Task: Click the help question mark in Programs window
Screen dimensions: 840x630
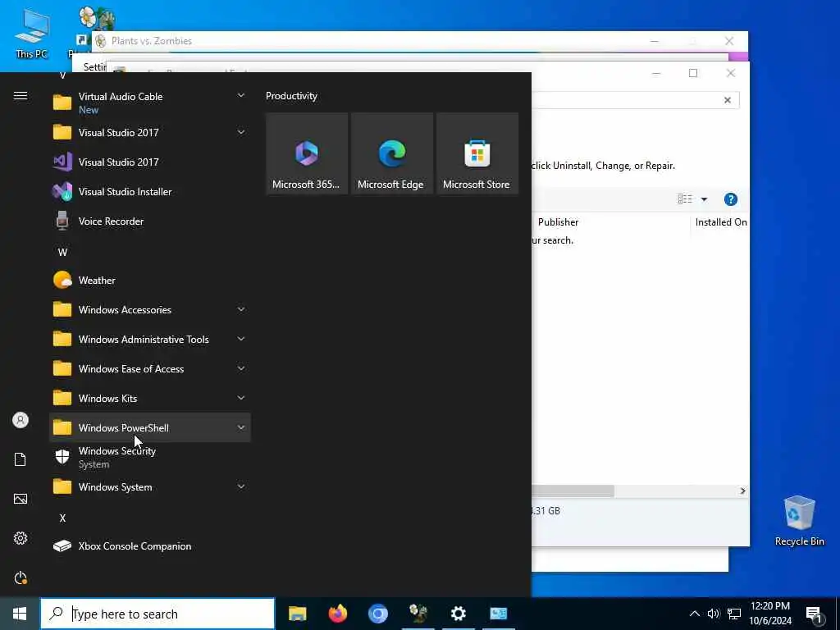Action: pos(730,199)
